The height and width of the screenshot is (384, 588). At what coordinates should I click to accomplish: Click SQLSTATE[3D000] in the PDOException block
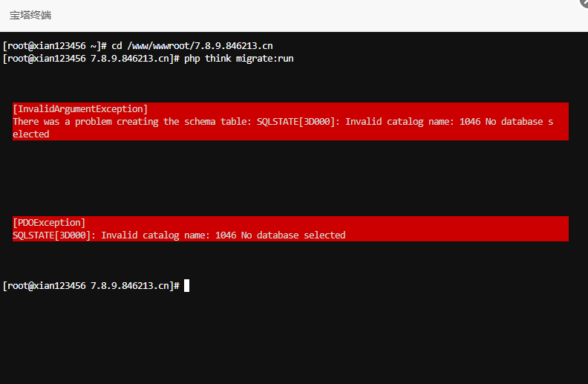53,235
